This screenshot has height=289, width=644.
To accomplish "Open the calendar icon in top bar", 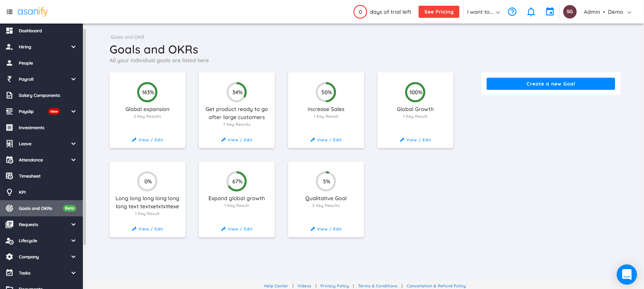I will [550, 12].
